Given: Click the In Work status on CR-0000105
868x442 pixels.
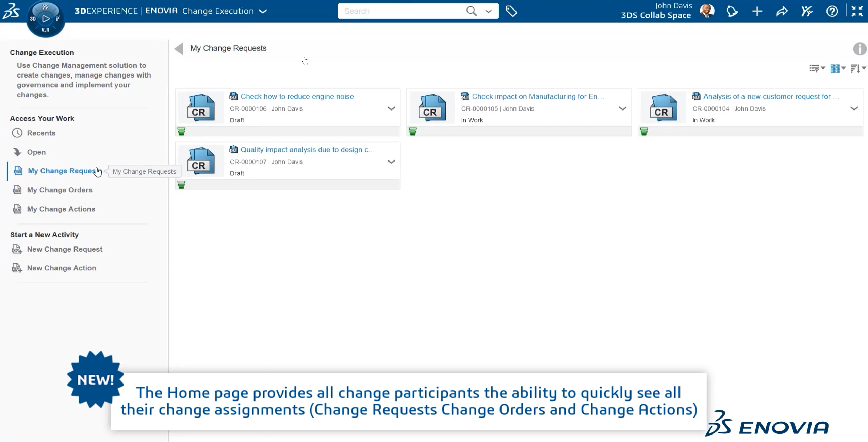Looking at the screenshot, I should tap(472, 120).
